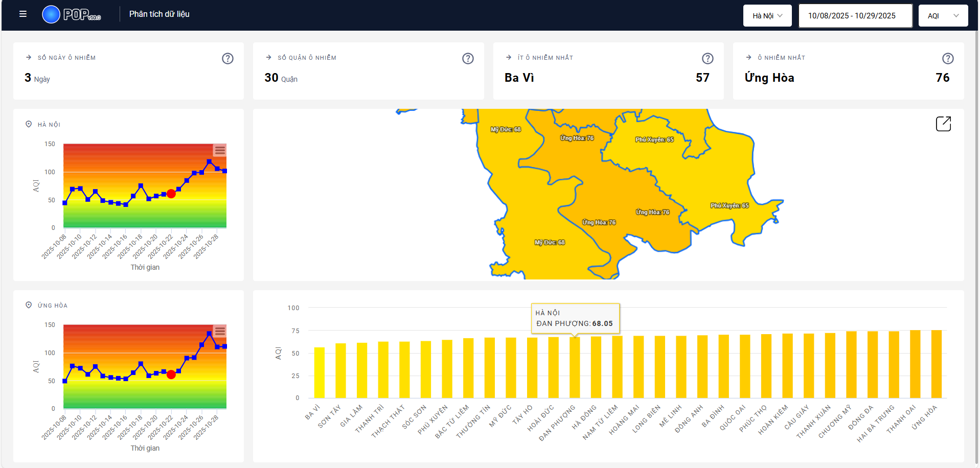The height and width of the screenshot is (468, 980).
Task: Click the POP logo icon
Action: (51, 14)
